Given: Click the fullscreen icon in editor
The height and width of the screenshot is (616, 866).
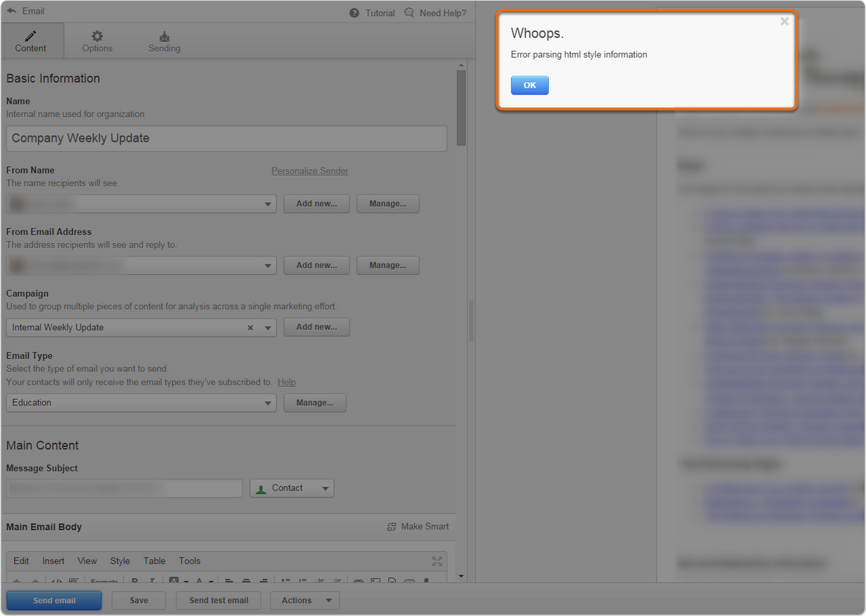Looking at the screenshot, I should click(437, 561).
